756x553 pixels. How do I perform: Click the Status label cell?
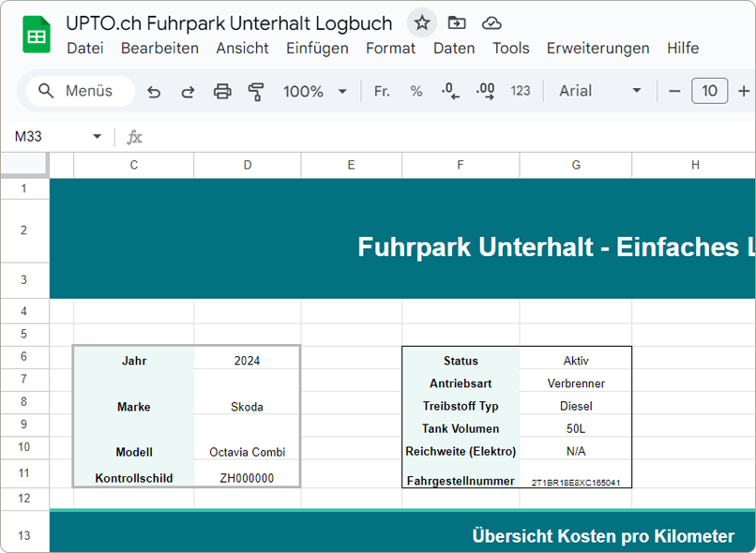tap(461, 358)
